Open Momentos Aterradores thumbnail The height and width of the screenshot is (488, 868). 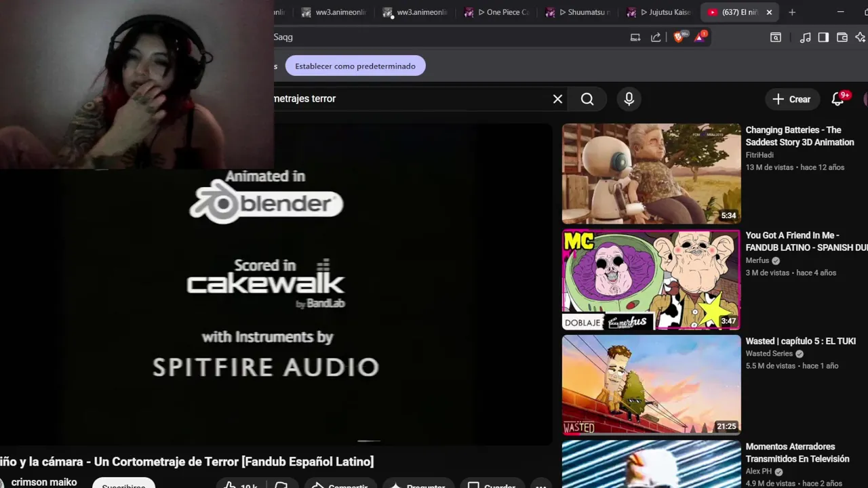tap(651, 464)
